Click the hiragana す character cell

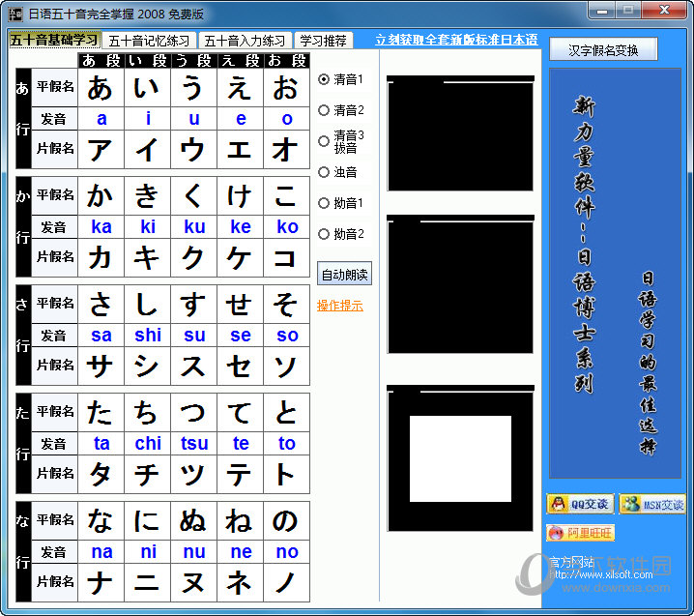193,305
